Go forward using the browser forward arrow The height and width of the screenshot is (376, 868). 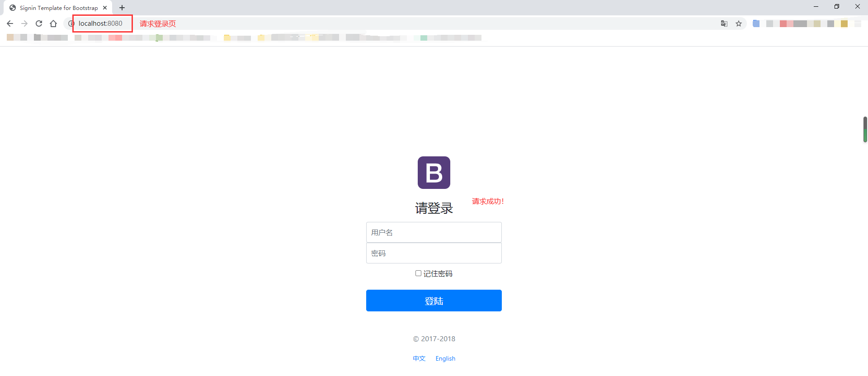tap(24, 23)
